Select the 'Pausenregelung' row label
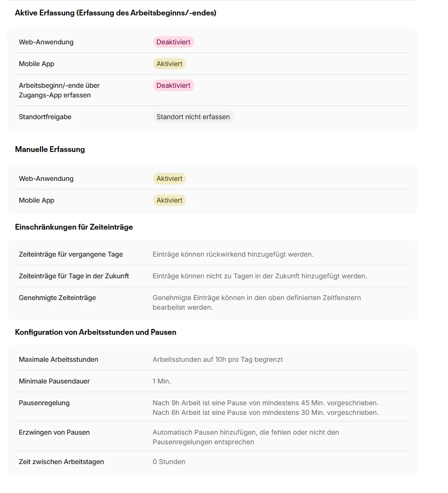Image resolution: width=448 pixels, height=493 pixels. [x=44, y=403]
